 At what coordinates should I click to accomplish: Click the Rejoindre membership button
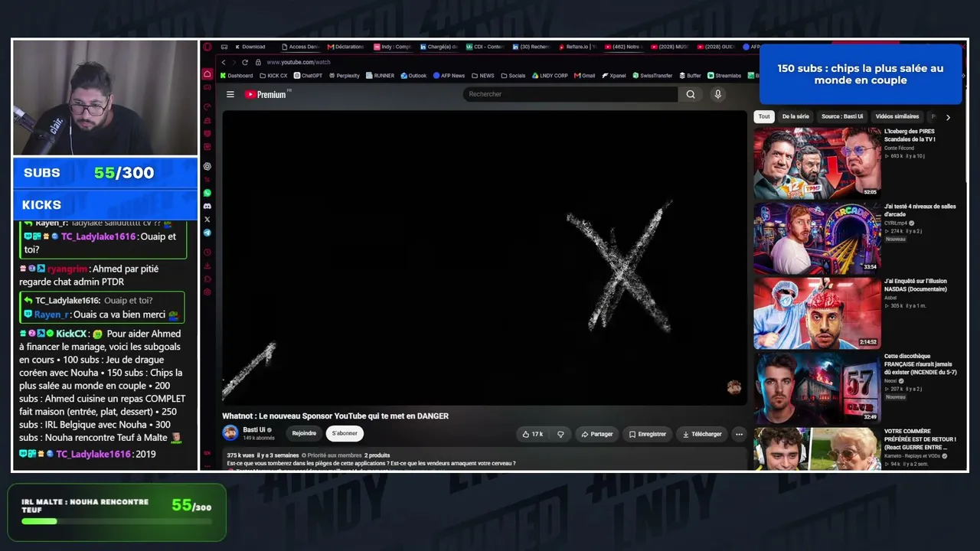[x=304, y=434]
